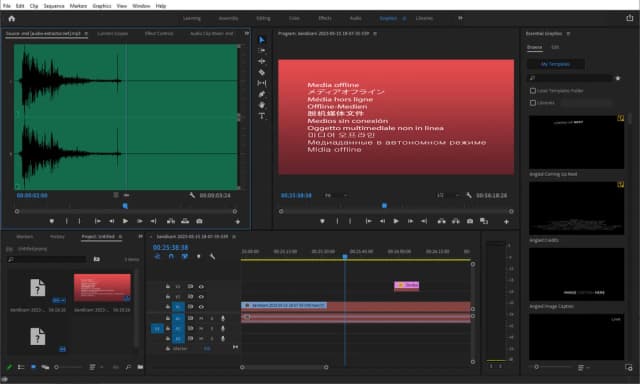Open Button Editor plus in Program Monitor
Screen dimensions: 640x384
pyautogui.click(x=506, y=222)
